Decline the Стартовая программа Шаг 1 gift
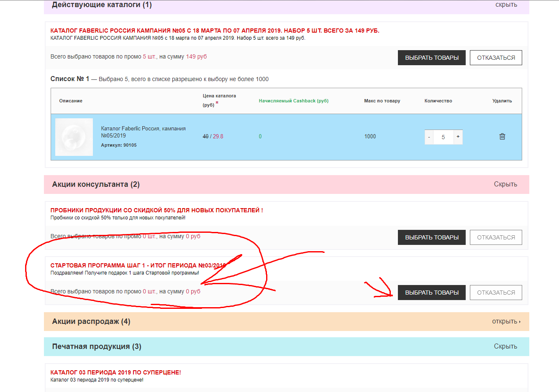The width and height of the screenshot is (559, 392). point(496,293)
